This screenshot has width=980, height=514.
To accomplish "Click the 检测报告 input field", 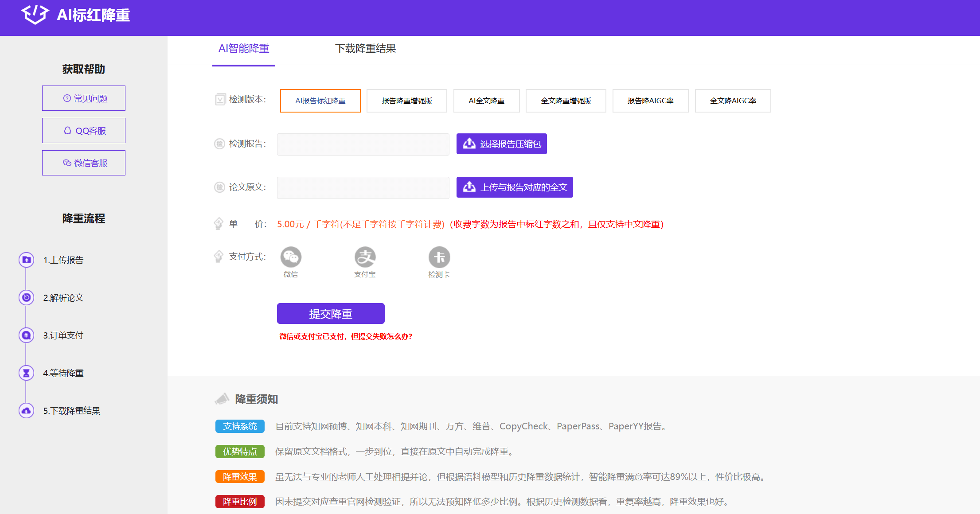I will (x=363, y=144).
